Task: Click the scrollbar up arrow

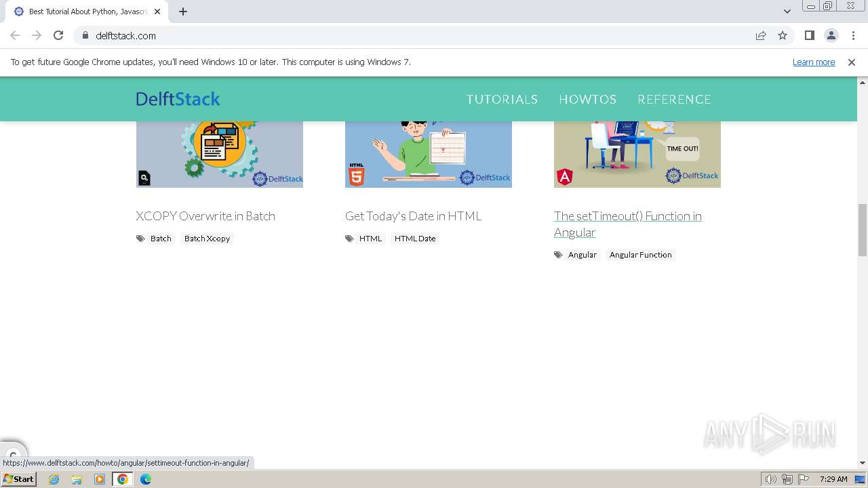Action: [862, 82]
